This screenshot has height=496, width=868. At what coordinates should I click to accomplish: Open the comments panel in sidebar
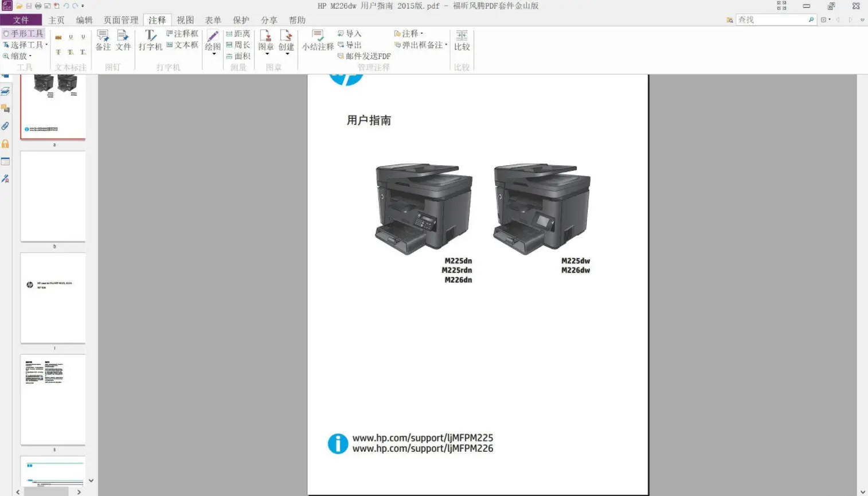(5, 108)
